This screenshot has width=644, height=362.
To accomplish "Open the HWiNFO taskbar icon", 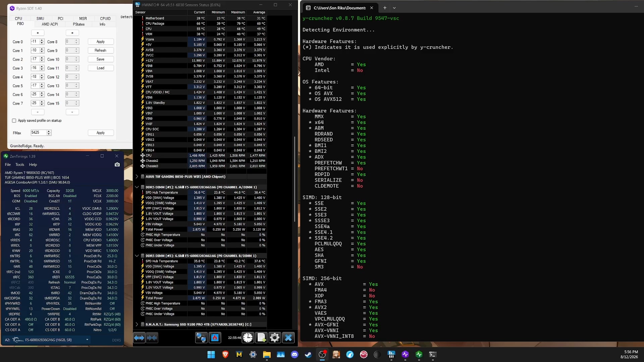I will 391,355.
